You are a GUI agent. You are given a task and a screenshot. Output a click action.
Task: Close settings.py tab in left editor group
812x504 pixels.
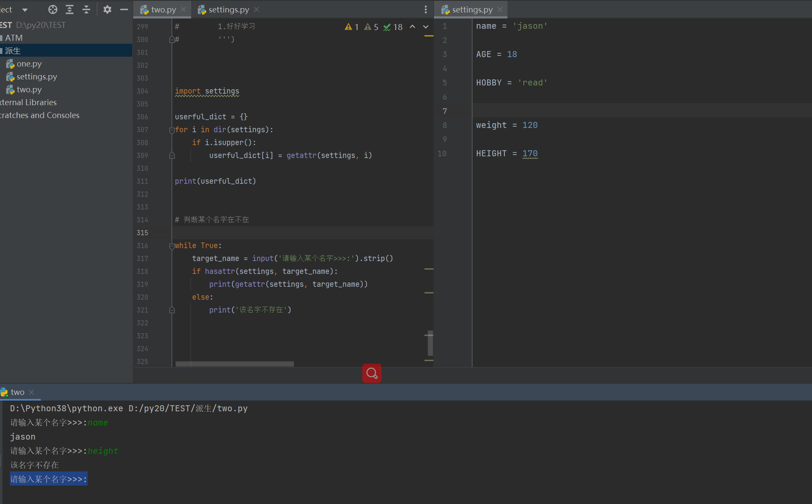click(256, 9)
